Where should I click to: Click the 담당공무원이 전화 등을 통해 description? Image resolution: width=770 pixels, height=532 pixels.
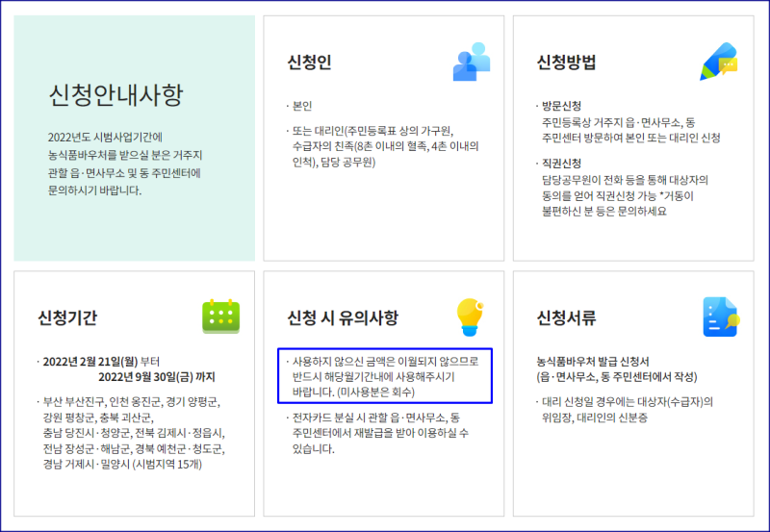click(625, 196)
